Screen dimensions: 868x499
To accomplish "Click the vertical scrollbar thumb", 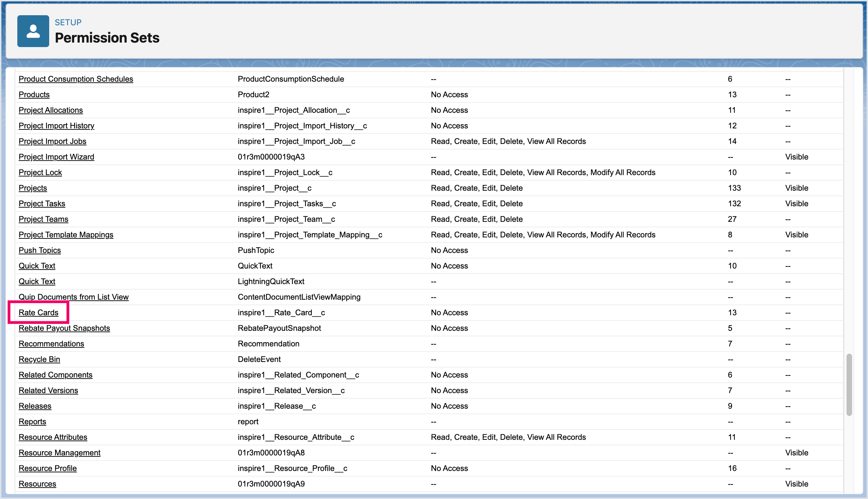I will [x=849, y=384].
